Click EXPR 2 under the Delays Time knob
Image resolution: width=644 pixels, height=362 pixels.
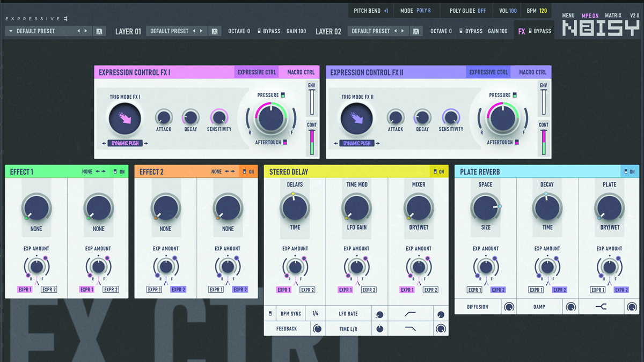pos(308,290)
